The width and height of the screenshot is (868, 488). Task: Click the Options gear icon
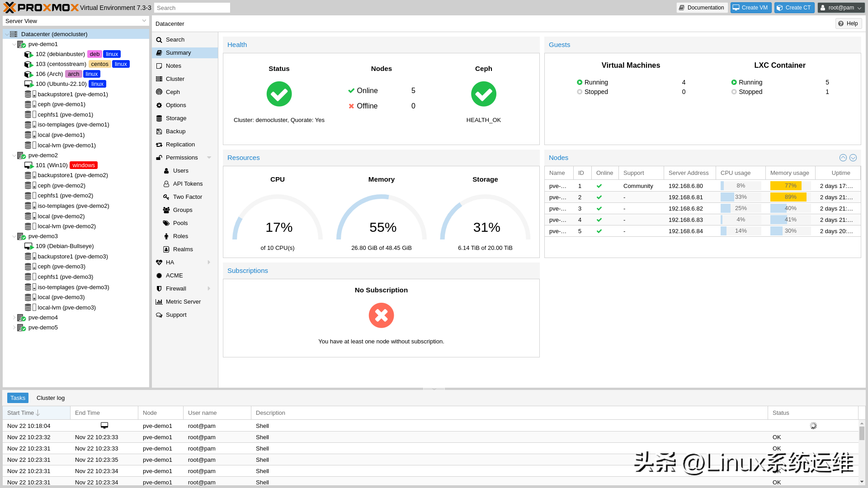159,105
